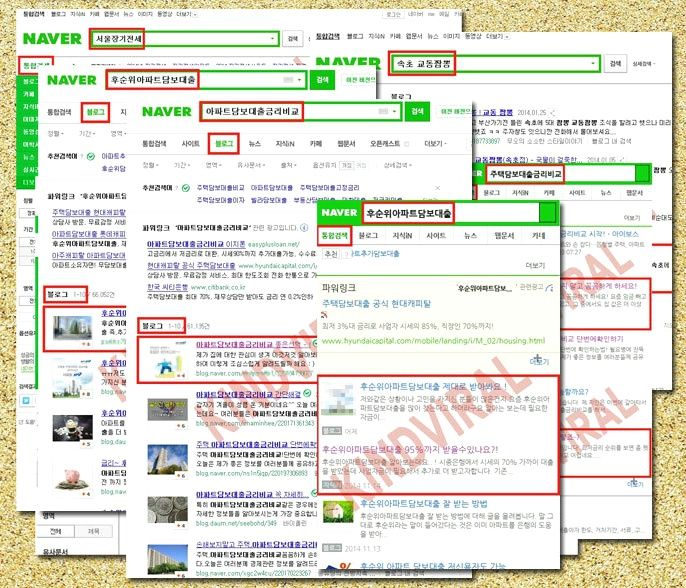Open 한국 씨티은행 power link

(168, 287)
